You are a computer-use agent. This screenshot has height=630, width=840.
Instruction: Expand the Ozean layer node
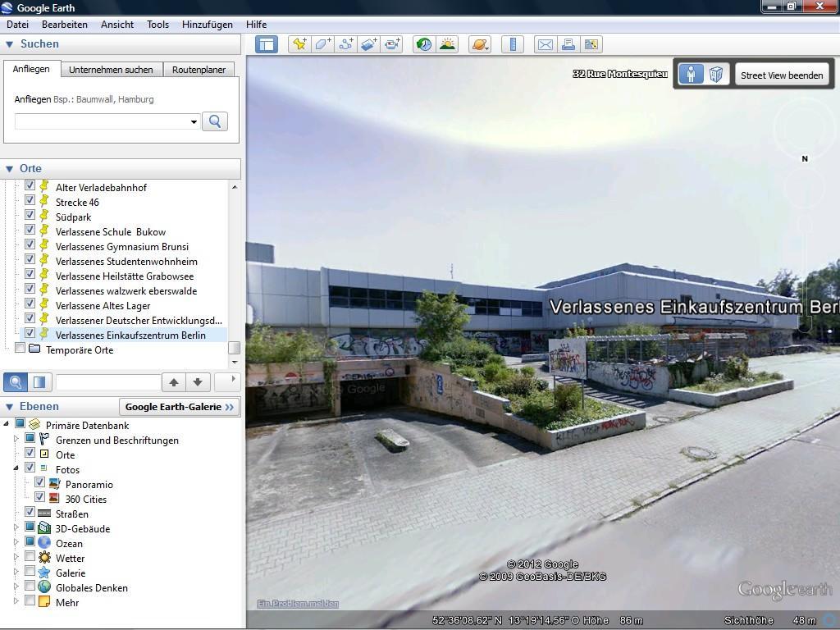[16, 542]
